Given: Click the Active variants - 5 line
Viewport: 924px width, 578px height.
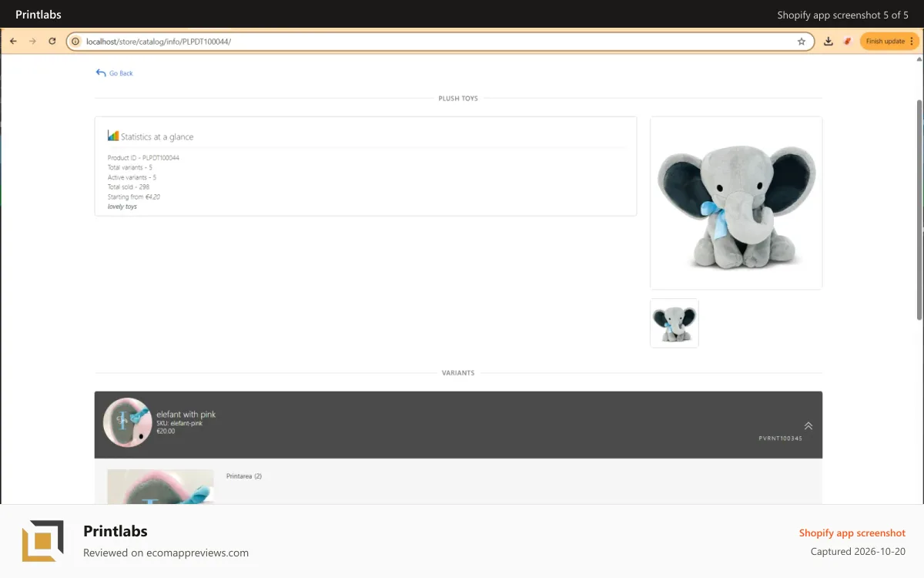Looking at the screenshot, I should click(x=132, y=177).
